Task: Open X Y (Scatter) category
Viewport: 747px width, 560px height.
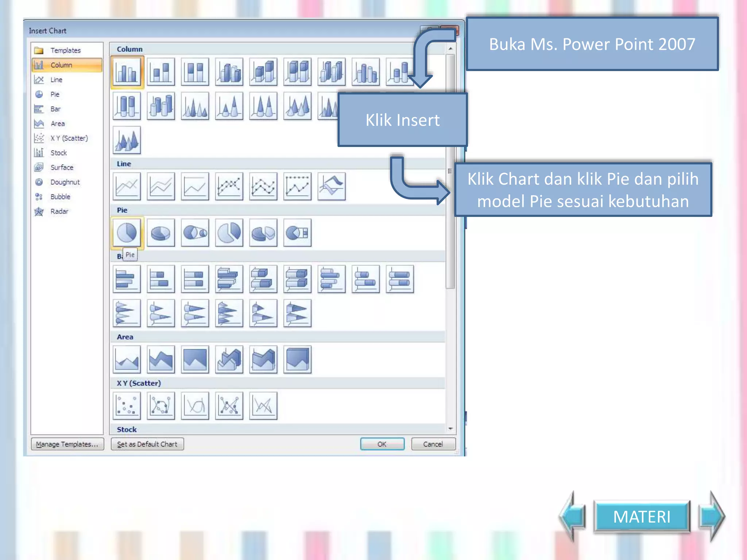Action: pos(67,138)
